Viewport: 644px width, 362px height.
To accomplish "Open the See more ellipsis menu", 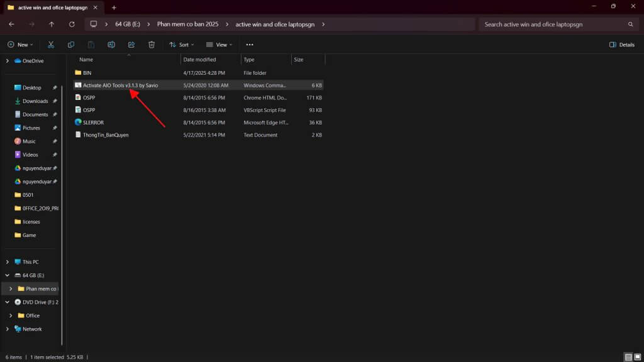I will coord(250,45).
